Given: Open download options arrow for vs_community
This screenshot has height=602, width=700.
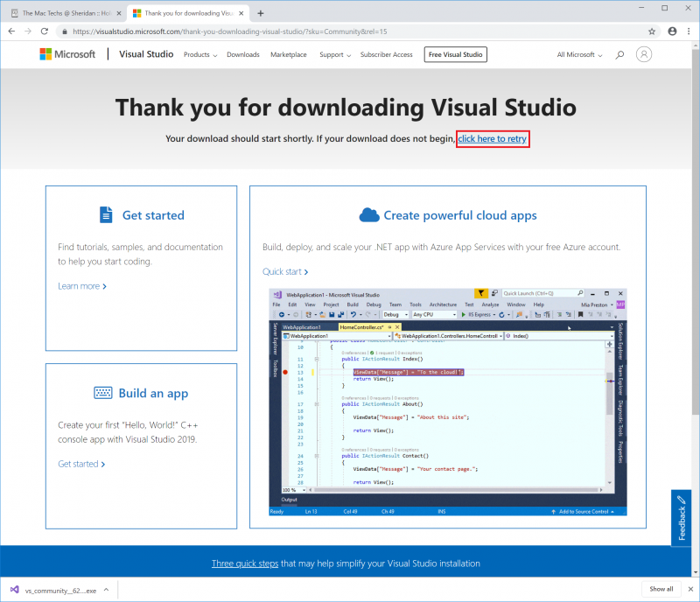Looking at the screenshot, I should (106, 590).
